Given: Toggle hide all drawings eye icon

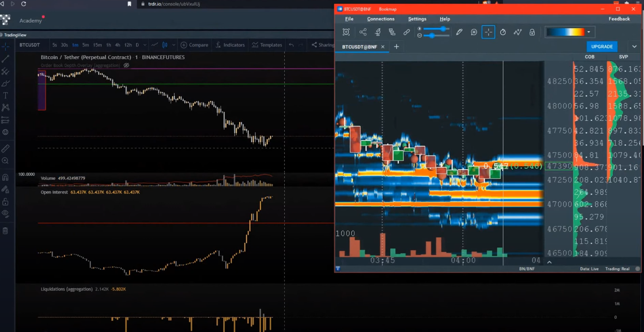Looking at the screenshot, I should point(5,213).
